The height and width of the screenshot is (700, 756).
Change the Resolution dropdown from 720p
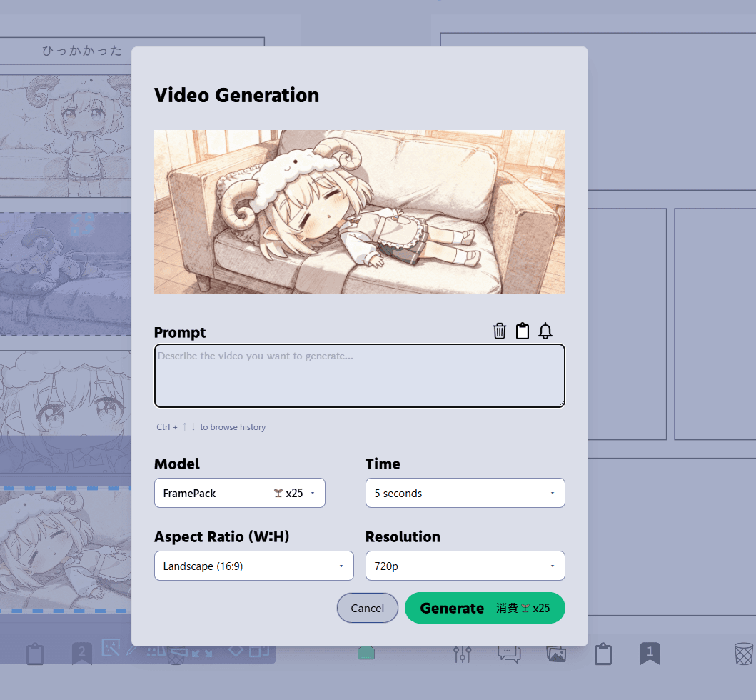[x=465, y=566]
